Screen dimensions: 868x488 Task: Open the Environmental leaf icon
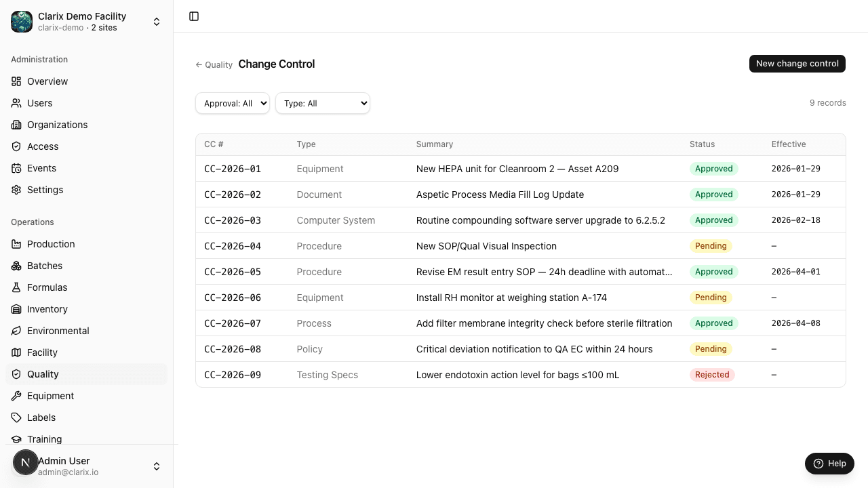pyautogui.click(x=16, y=331)
